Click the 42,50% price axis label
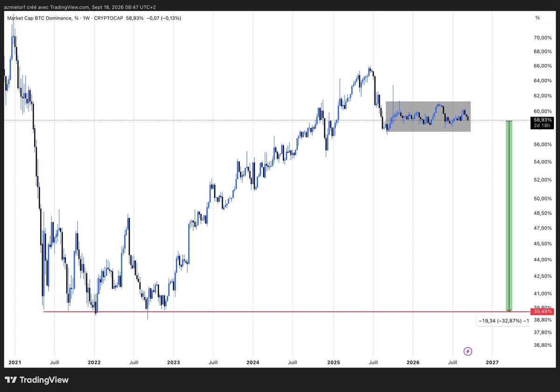This screenshot has height=392, width=560. [x=543, y=276]
